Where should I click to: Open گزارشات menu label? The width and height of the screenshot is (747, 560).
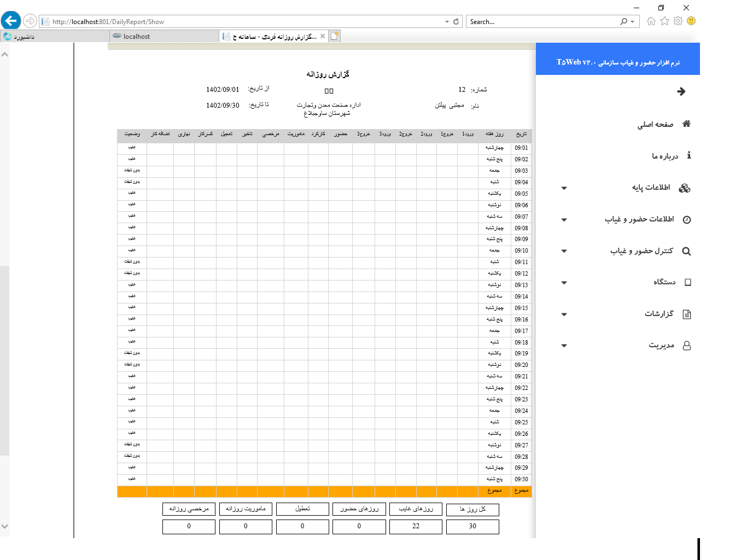(x=659, y=313)
